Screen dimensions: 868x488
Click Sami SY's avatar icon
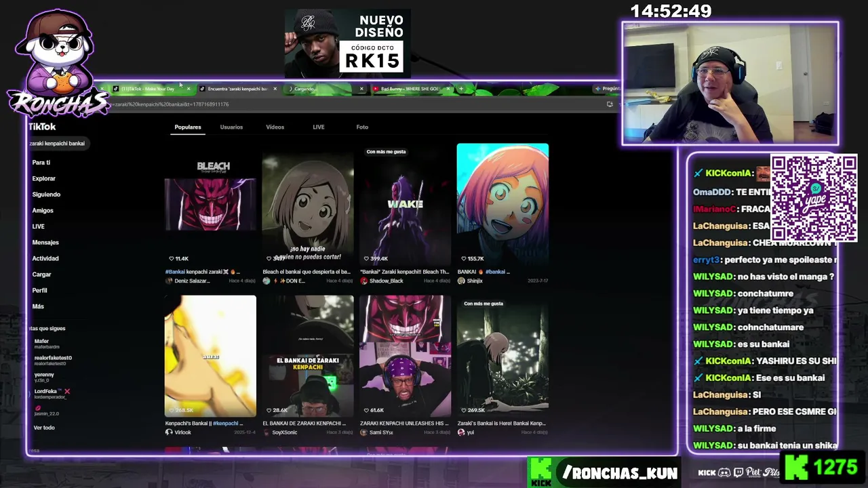(364, 432)
